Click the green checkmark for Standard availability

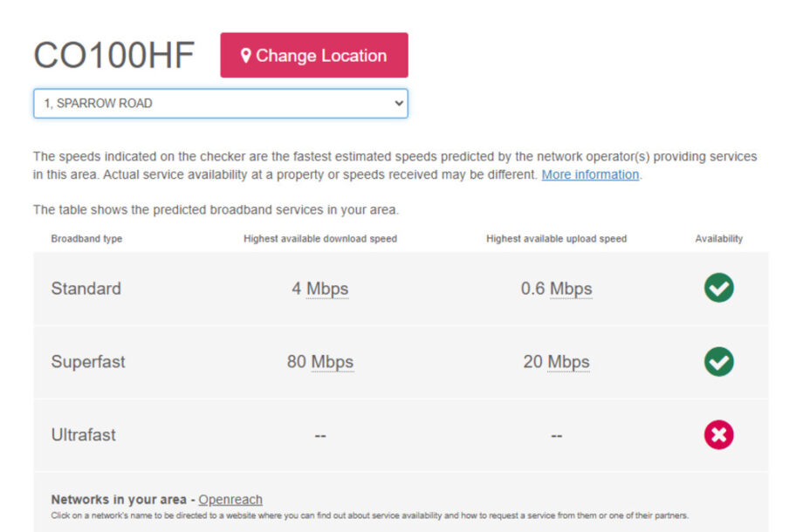pyautogui.click(x=718, y=288)
